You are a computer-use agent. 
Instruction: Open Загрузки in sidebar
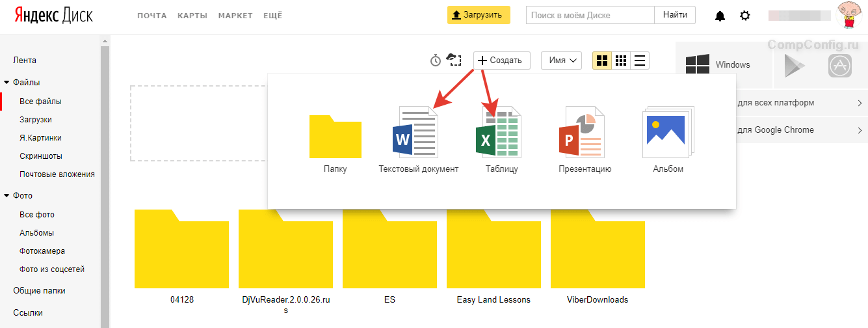pos(36,120)
